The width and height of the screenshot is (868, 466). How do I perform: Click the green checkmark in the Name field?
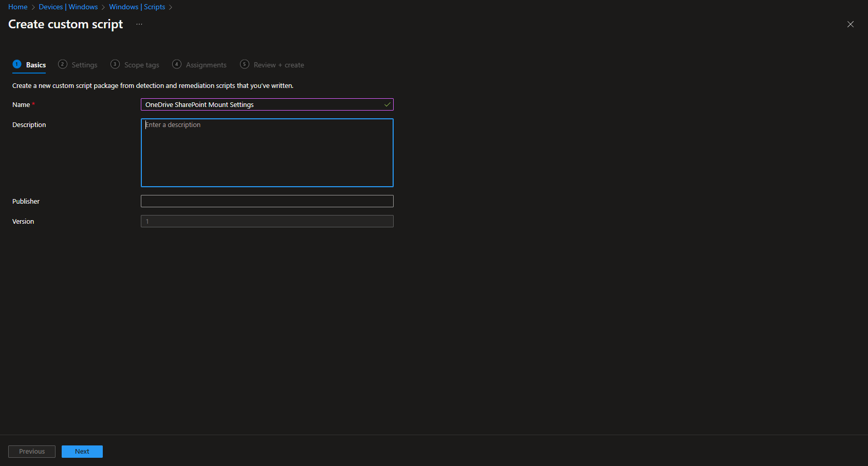[x=387, y=104]
